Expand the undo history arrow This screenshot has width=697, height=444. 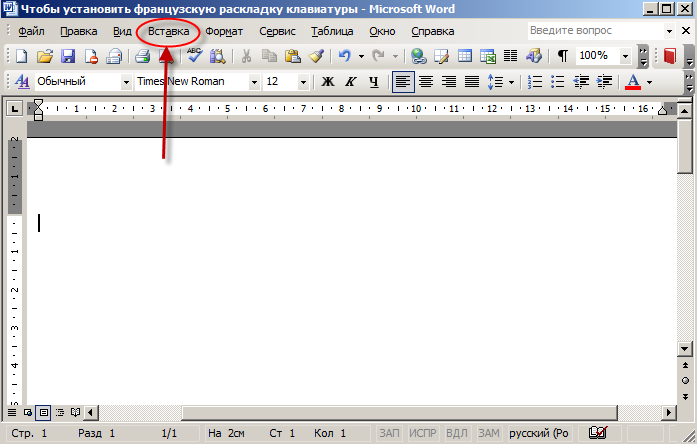(361, 56)
